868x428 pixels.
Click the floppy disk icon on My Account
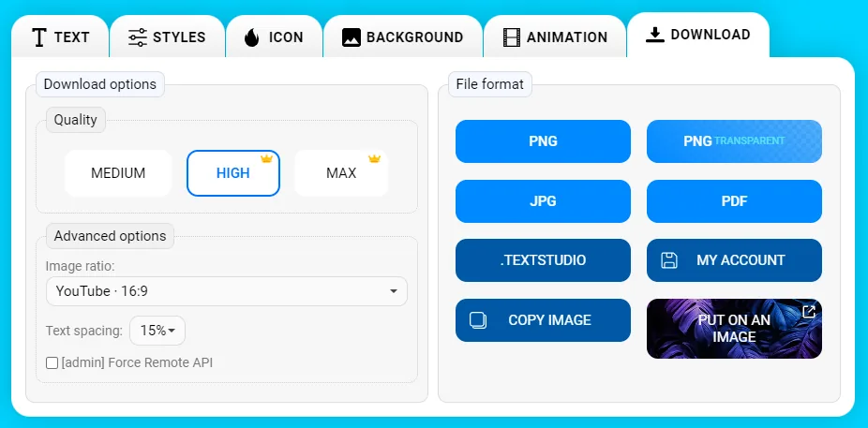click(669, 260)
